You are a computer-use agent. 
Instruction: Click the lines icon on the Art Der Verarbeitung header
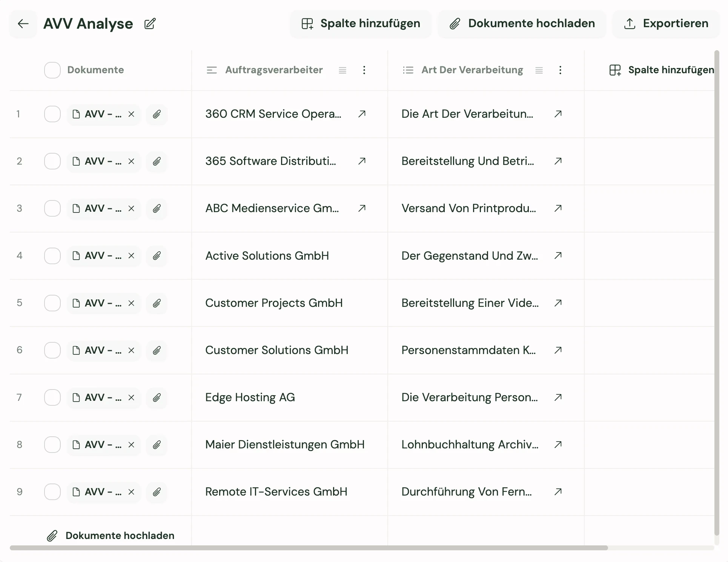coord(539,70)
